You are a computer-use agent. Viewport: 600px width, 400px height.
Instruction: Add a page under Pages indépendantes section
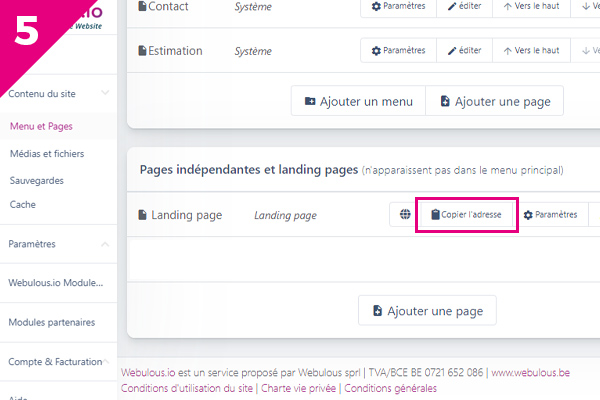coord(427,311)
